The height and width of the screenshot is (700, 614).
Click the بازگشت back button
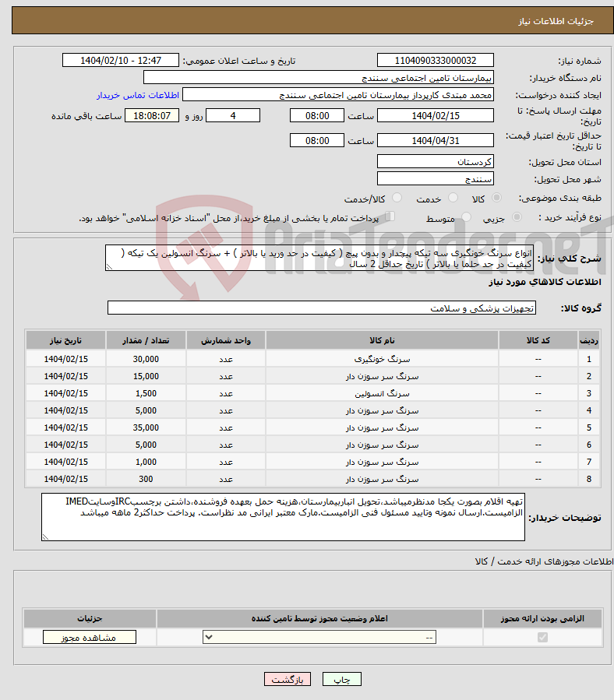pyautogui.click(x=288, y=680)
